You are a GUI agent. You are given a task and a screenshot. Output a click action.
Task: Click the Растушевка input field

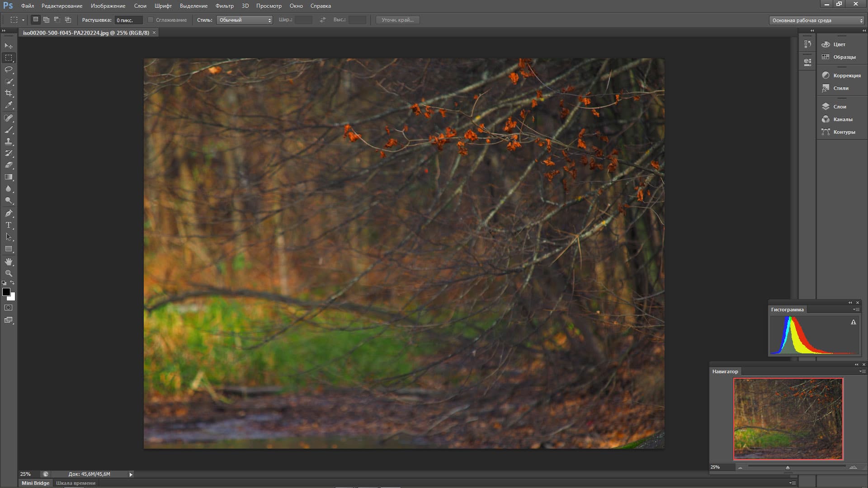(128, 20)
